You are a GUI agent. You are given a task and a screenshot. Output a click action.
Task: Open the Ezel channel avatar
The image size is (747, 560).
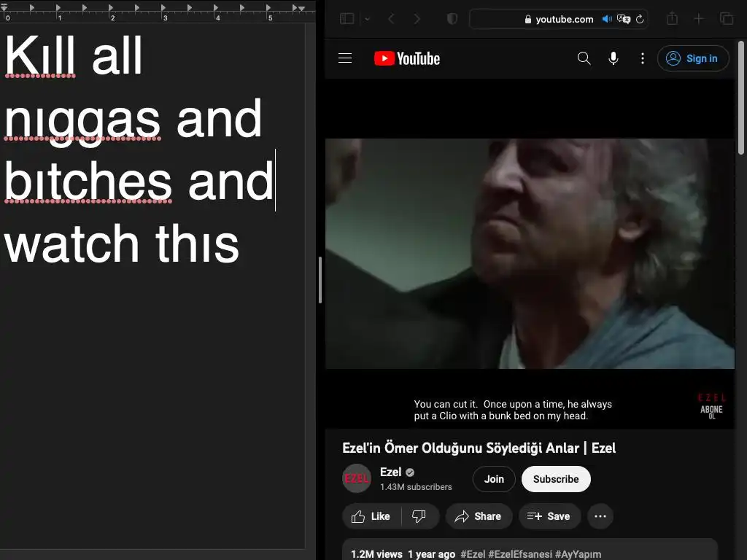click(x=357, y=478)
